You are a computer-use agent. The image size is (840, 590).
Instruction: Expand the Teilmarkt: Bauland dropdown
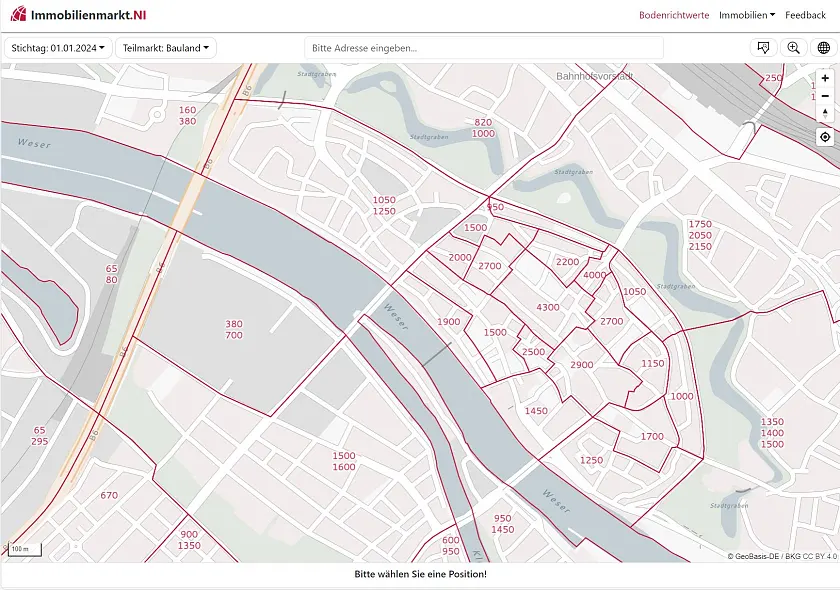point(166,48)
